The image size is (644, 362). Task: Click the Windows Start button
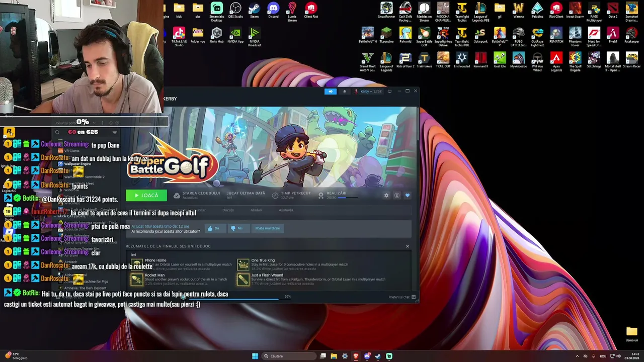tap(255, 356)
